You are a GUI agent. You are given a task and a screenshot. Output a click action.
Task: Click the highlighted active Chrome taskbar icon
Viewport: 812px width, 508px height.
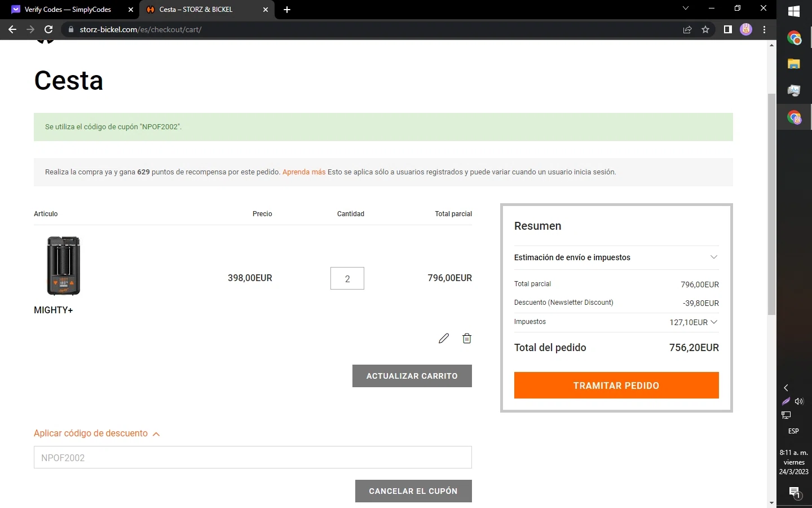click(794, 117)
